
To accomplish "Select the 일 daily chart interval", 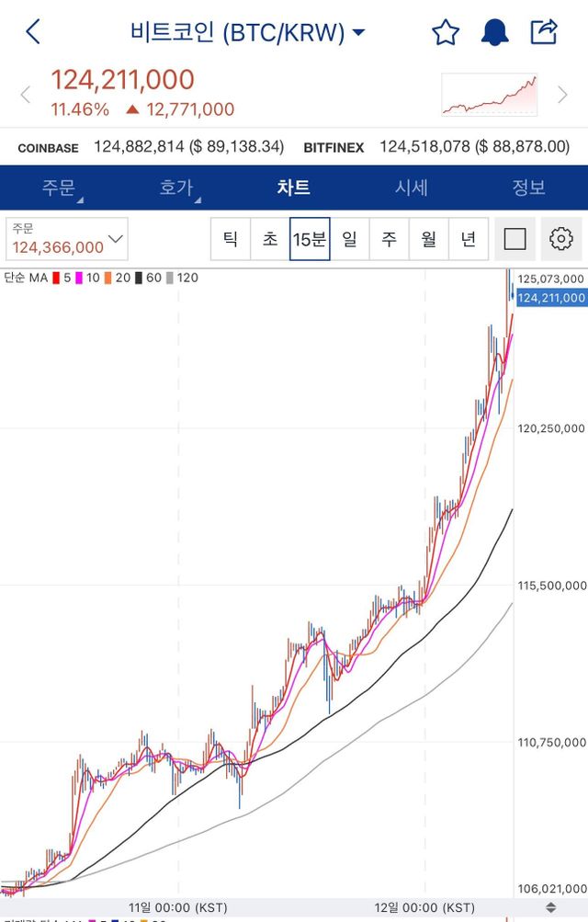I will (x=350, y=239).
